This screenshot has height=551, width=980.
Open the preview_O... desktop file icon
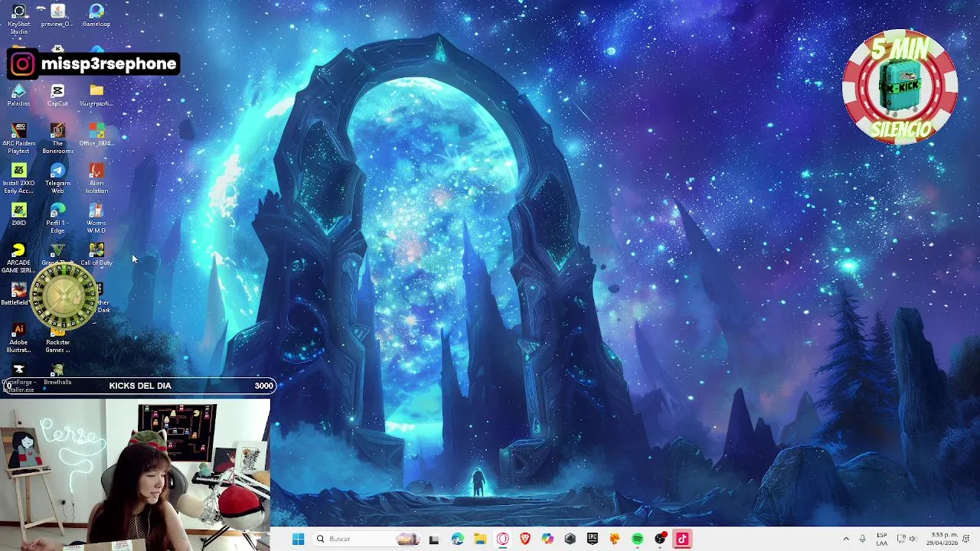[x=57, y=15]
